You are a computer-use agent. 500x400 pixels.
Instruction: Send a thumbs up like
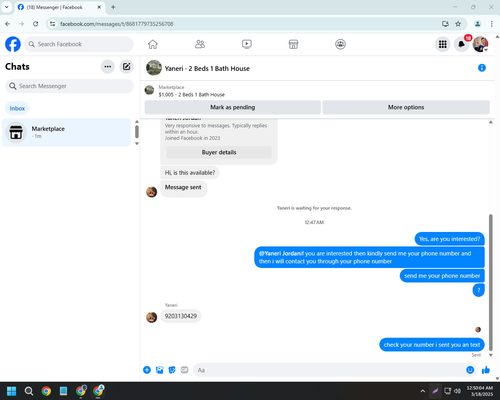tap(486, 370)
